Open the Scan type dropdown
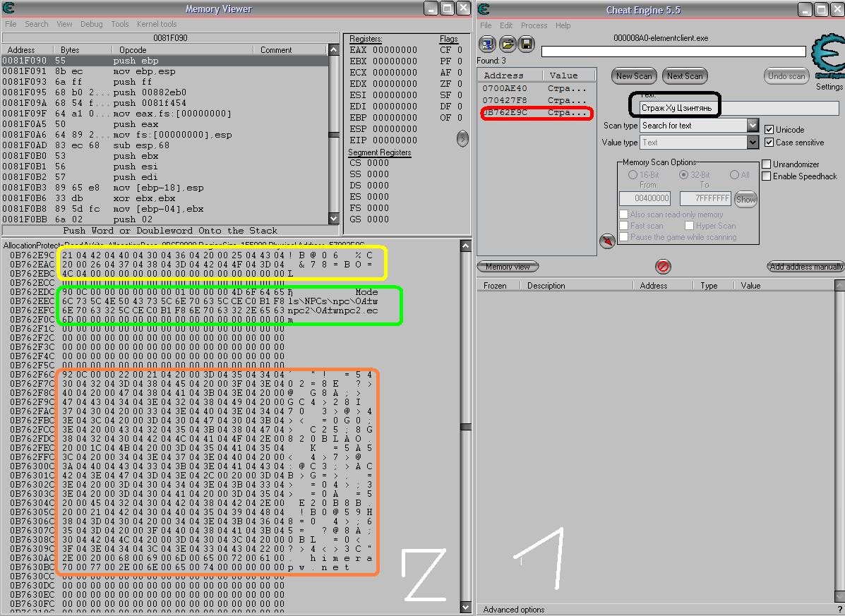Screen dimensions: 845x616 pyautogui.click(x=753, y=126)
